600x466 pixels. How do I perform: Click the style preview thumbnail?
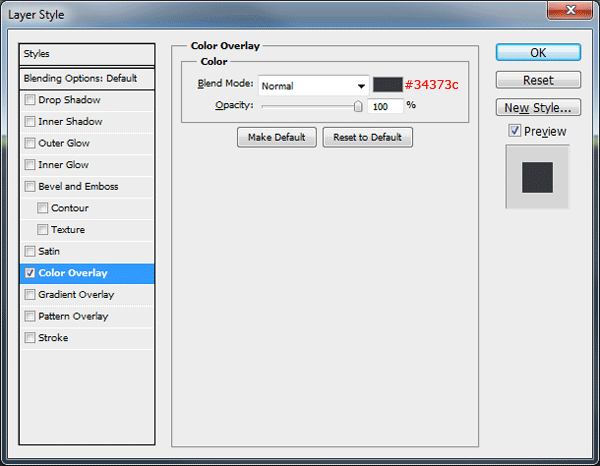tap(537, 177)
